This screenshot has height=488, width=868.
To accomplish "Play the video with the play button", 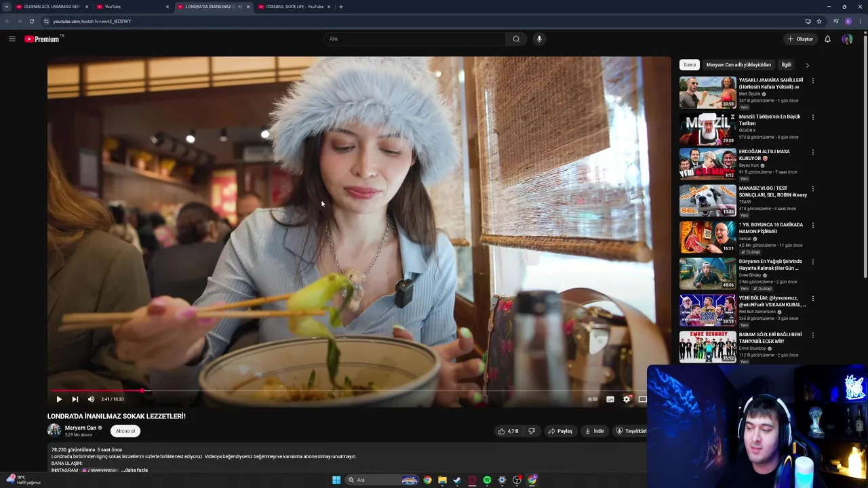I will pyautogui.click(x=59, y=399).
